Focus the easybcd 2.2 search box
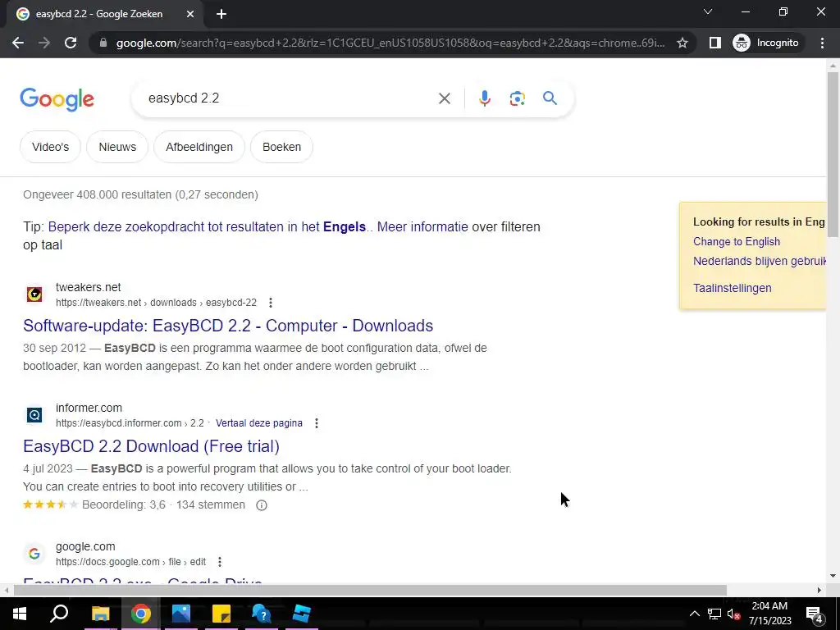The width and height of the screenshot is (840, 630). (x=290, y=98)
